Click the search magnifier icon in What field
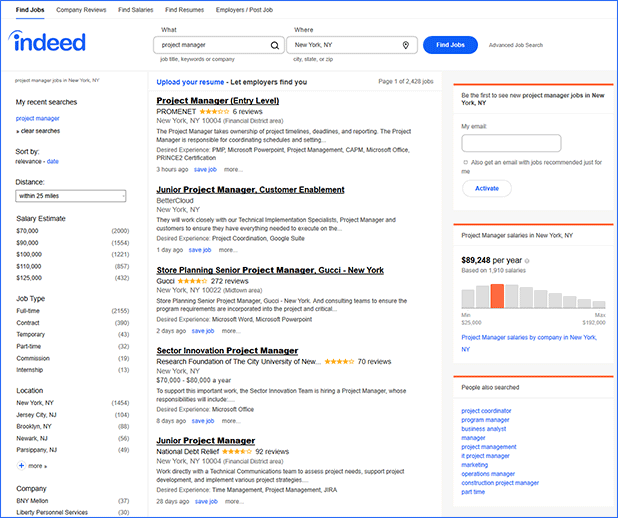Image resolution: width=618 pixels, height=518 pixels. [x=275, y=45]
